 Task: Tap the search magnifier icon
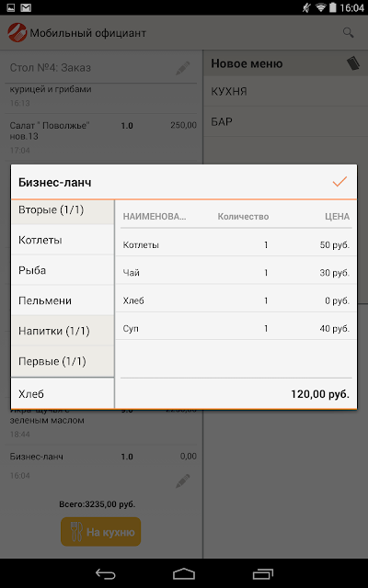[349, 33]
